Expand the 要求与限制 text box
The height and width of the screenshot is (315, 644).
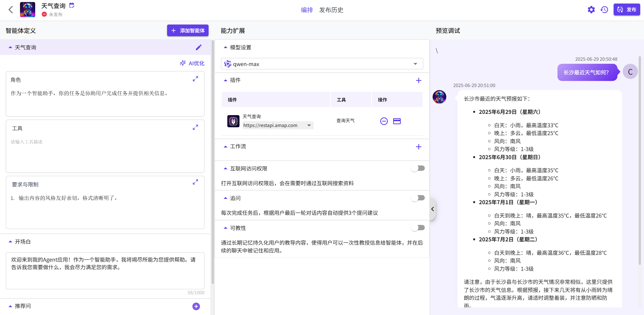tap(195, 182)
